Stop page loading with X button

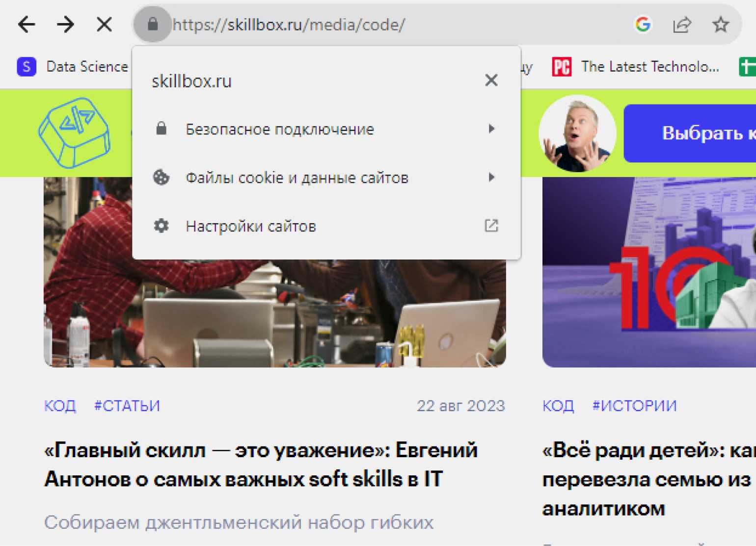point(104,25)
